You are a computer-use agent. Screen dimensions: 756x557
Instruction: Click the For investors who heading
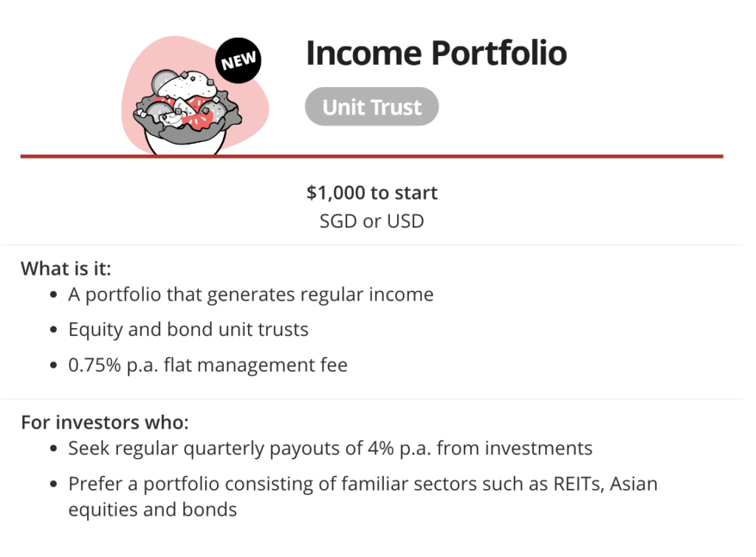pos(105,422)
